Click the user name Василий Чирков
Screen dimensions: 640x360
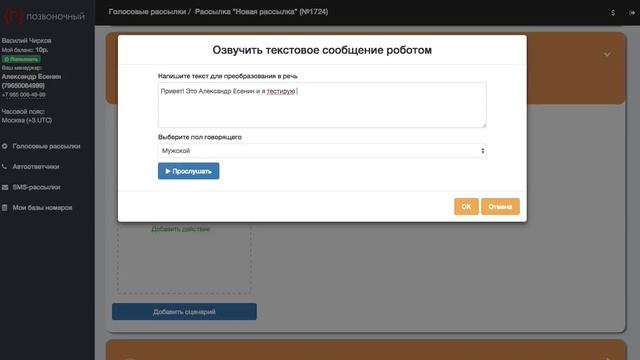(x=26, y=40)
